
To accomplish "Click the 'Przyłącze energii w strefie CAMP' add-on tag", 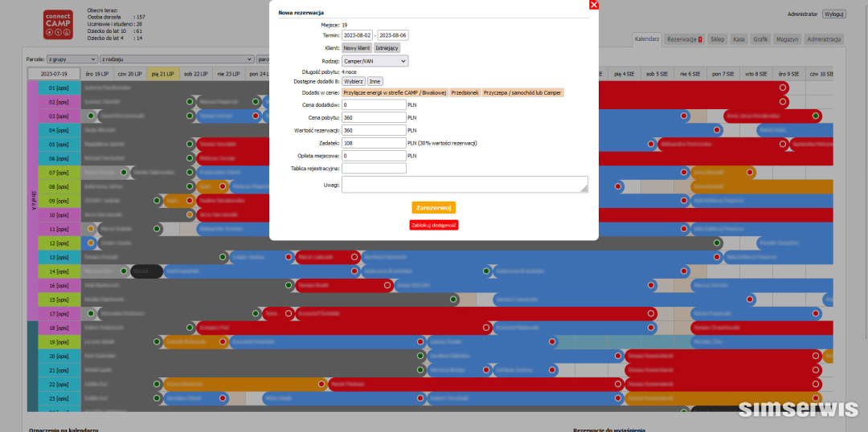I will pyautogui.click(x=395, y=93).
